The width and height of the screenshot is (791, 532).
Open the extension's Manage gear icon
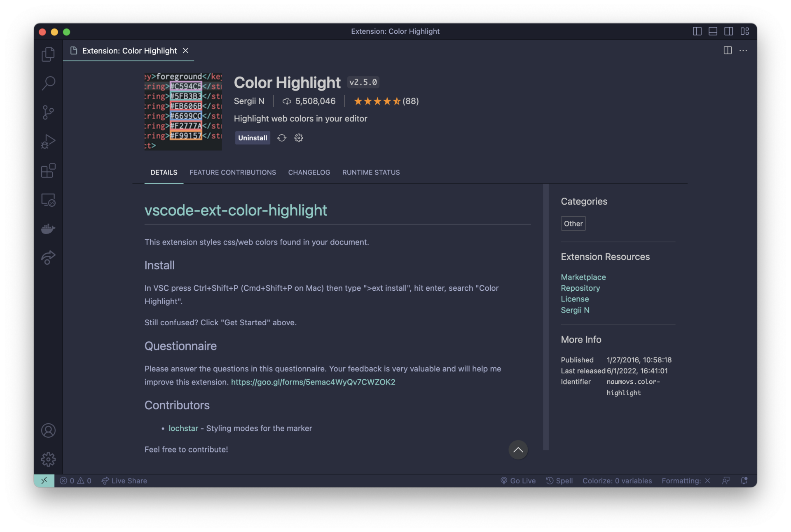299,138
